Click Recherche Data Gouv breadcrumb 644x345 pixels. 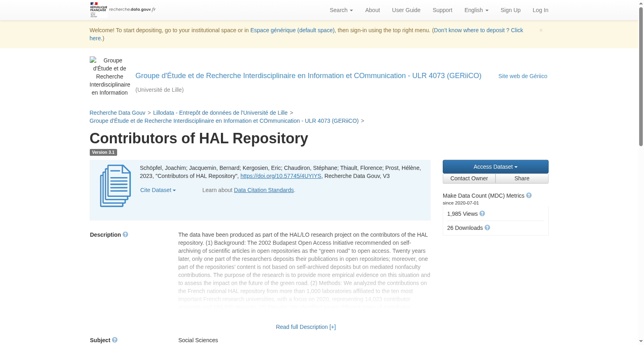click(x=117, y=113)
